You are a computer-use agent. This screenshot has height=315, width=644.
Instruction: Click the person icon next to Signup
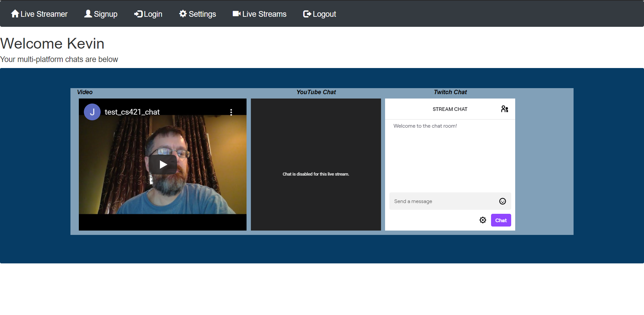pyautogui.click(x=87, y=13)
